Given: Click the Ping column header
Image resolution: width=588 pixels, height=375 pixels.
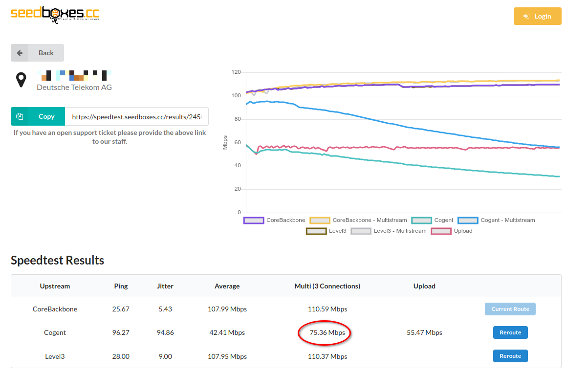Looking at the screenshot, I should coord(121,286).
